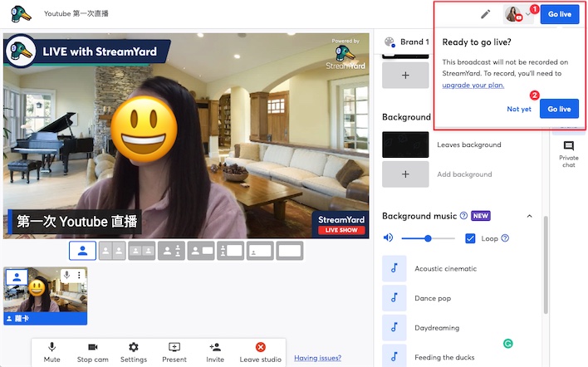The image size is (588, 367).
Task: Click the plus tile above Background section
Action: click(405, 76)
